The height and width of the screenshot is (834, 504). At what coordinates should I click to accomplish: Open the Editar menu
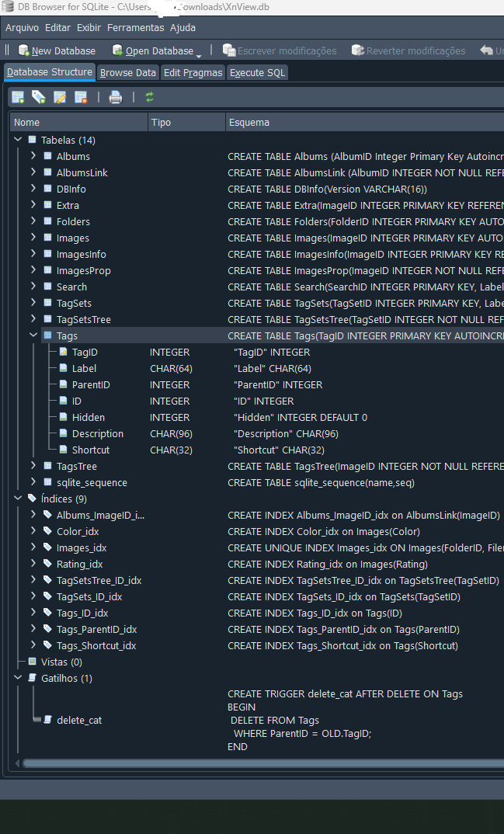tap(57, 28)
